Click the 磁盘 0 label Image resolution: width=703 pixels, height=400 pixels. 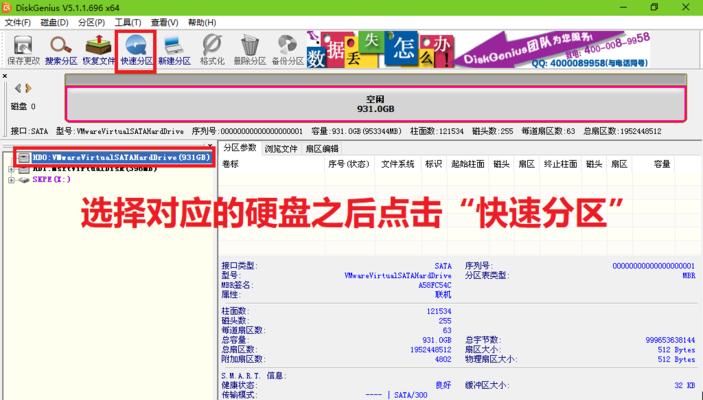[x=23, y=107]
